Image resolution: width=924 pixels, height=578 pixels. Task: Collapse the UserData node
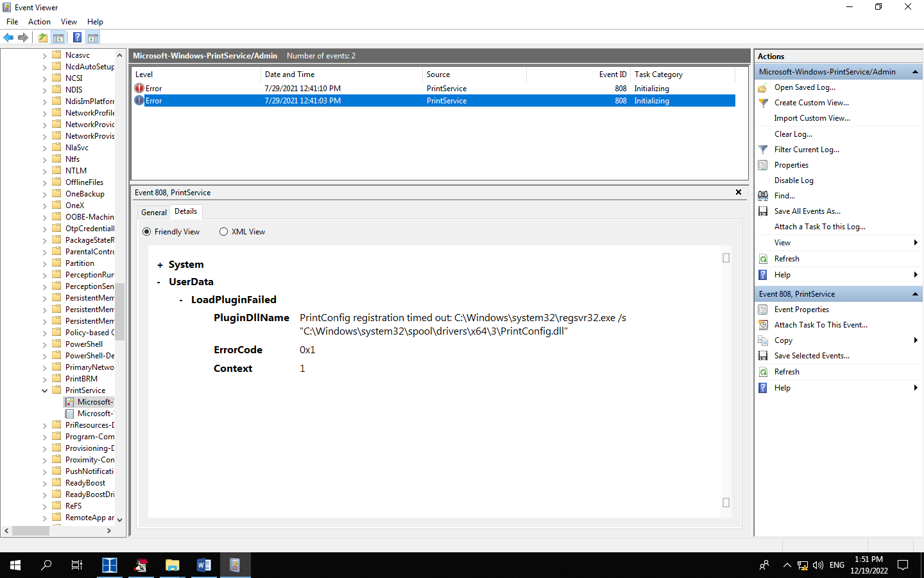click(159, 282)
